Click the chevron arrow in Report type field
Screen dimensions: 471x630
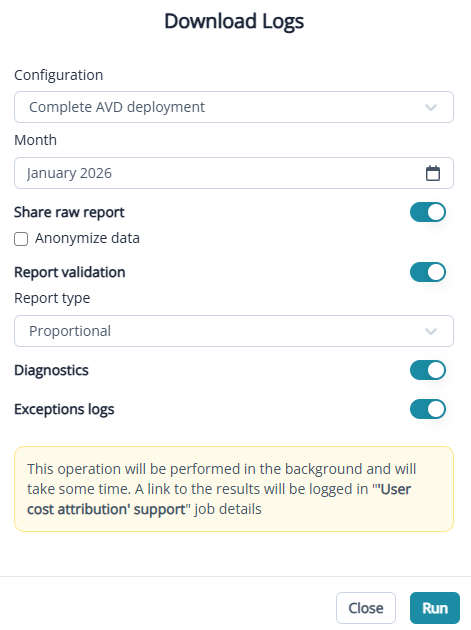point(431,331)
